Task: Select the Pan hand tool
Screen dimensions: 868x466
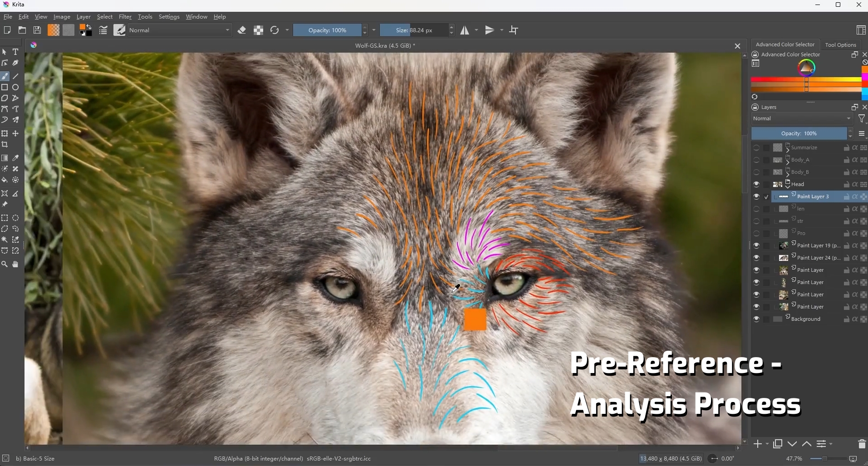Action: [15, 264]
